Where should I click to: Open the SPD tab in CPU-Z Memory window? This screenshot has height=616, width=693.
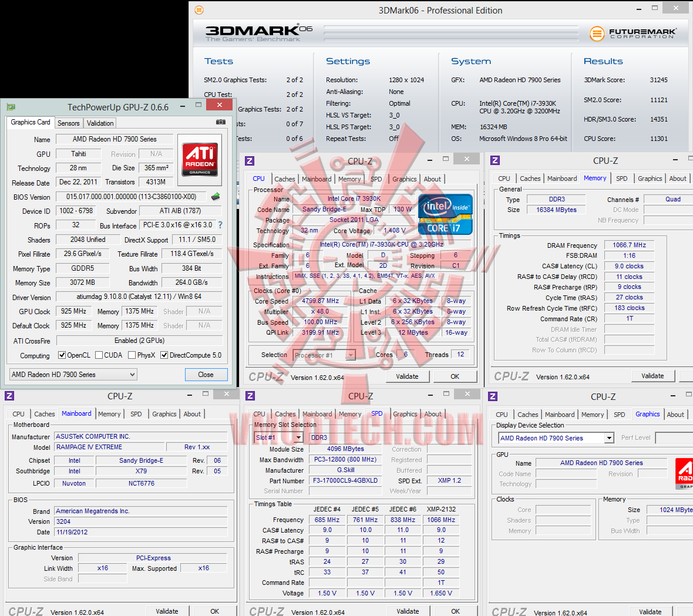tap(621, 179)
